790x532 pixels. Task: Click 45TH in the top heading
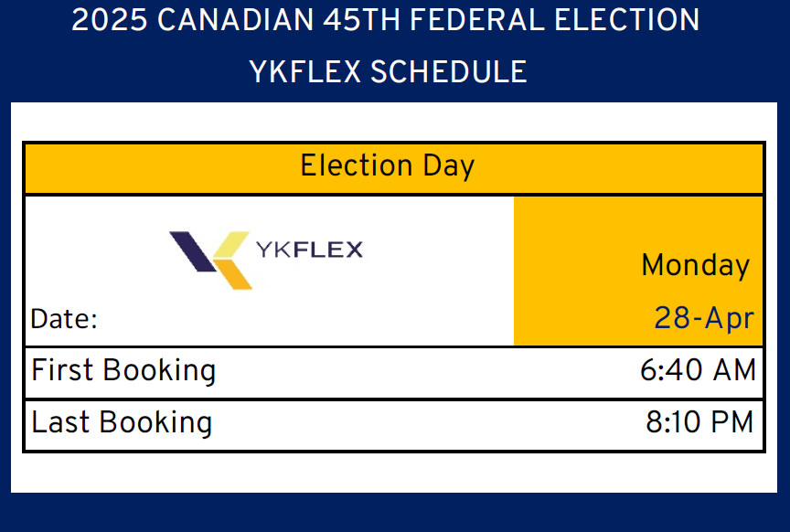pyautogui.click(x=362, y=20)
